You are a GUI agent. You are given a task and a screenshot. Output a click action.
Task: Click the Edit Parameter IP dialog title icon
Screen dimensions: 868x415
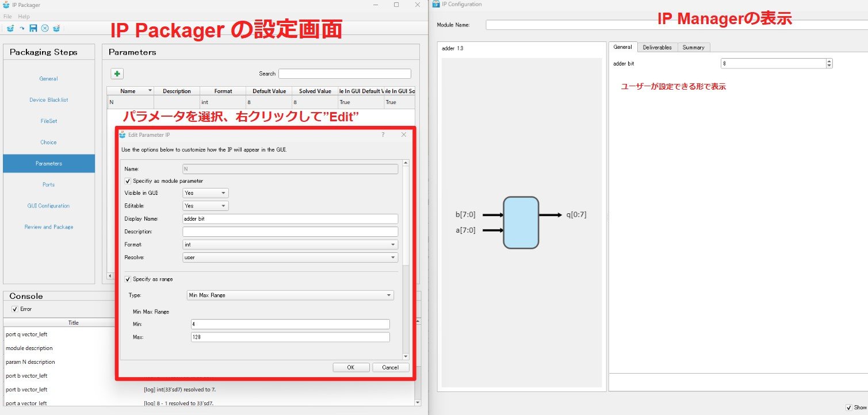coord(123,135)
